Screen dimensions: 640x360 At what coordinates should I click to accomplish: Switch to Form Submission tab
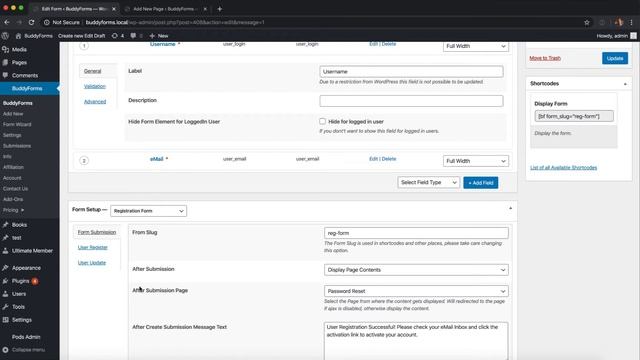[x=97, y=232]
